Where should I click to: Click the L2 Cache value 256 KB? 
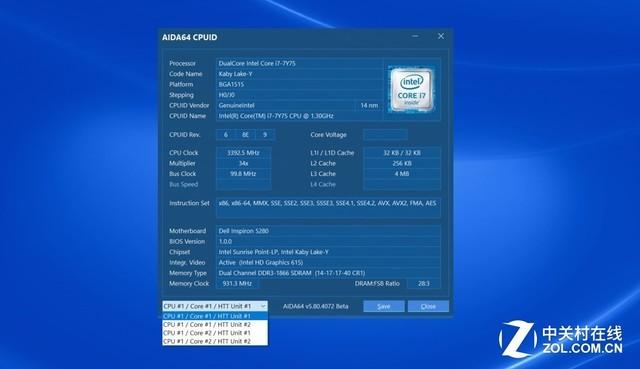[402, 163]
